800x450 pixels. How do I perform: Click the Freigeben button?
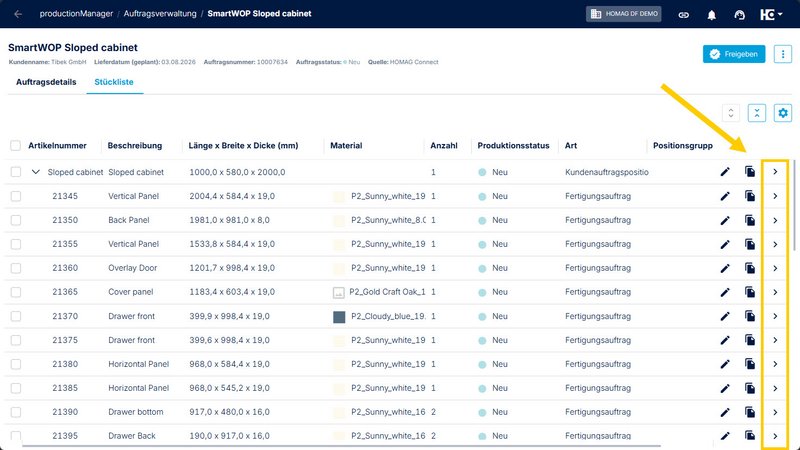coord(734,54)
